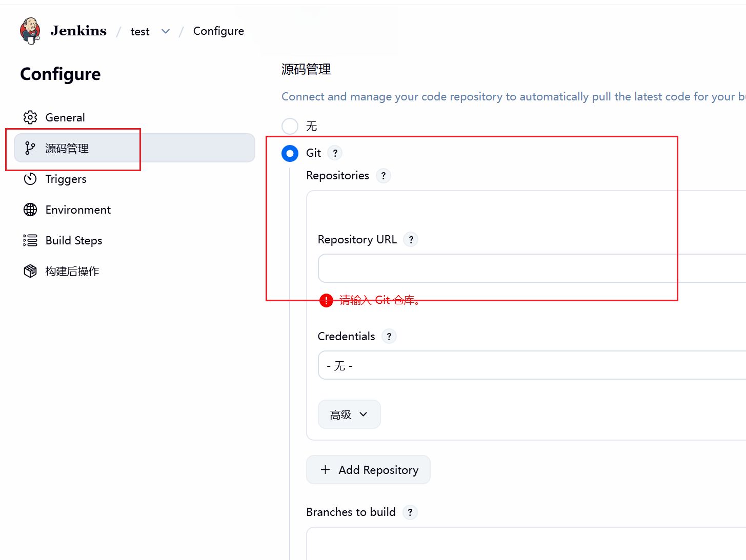This screenshot has width=746, height=560.
Task: Open help for Repository URL
Action: point(411,239)
